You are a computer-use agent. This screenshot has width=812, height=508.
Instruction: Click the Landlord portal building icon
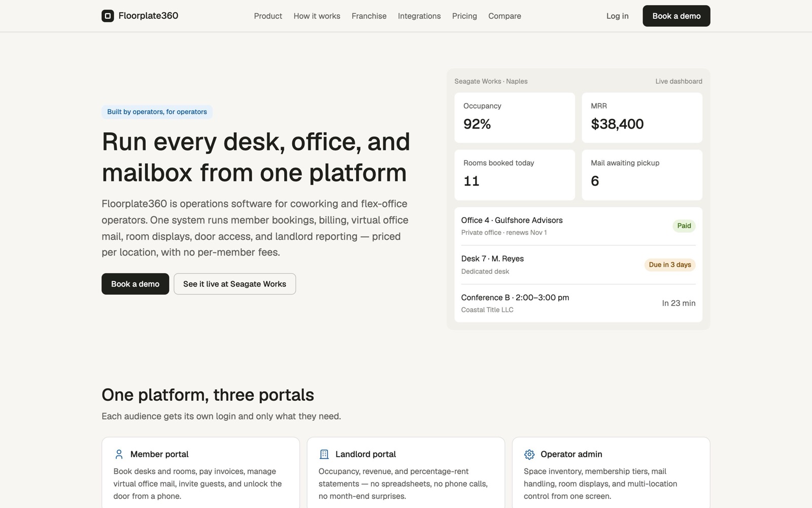324,454
